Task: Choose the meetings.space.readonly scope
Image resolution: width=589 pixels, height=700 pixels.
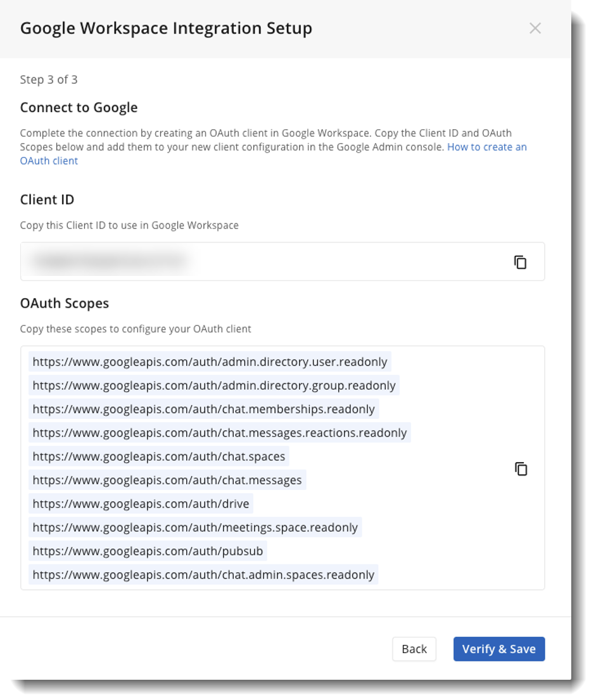Action: 195,527
